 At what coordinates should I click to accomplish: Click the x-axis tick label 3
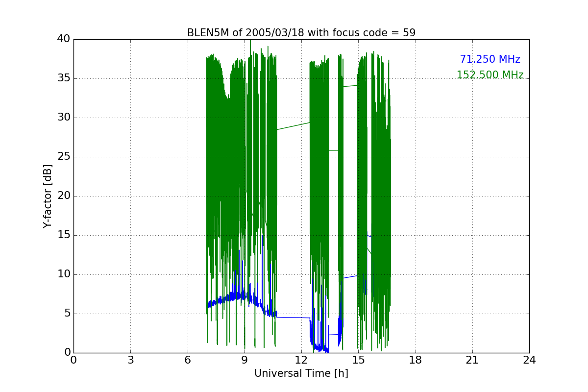click(x=130, y=360)
